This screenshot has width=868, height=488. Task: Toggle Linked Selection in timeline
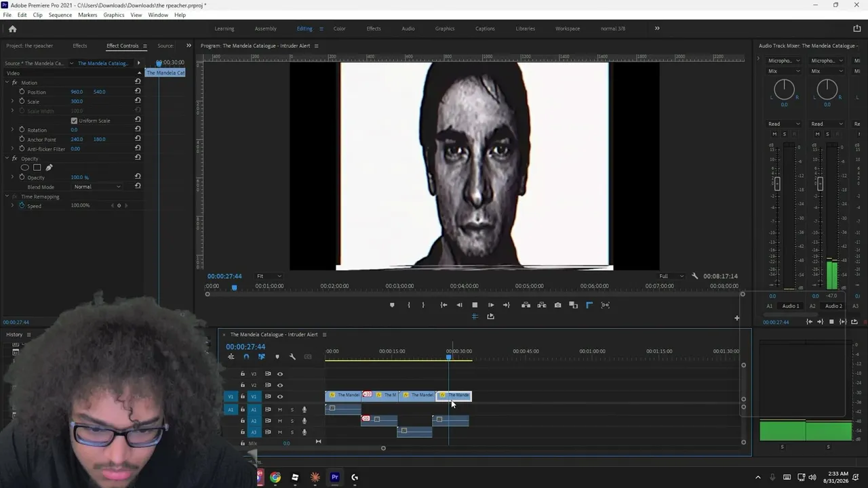[x=261, y=357]
